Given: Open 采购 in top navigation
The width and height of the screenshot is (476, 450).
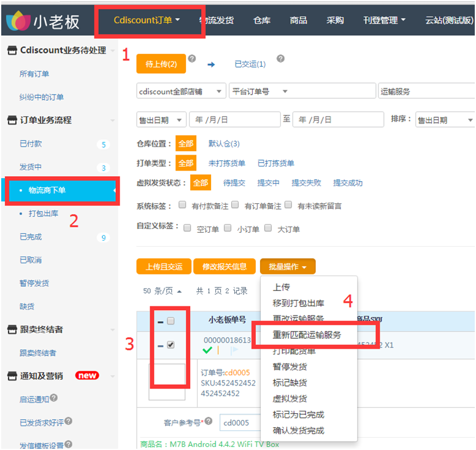Looking at the screenshot, I should 335,20.
